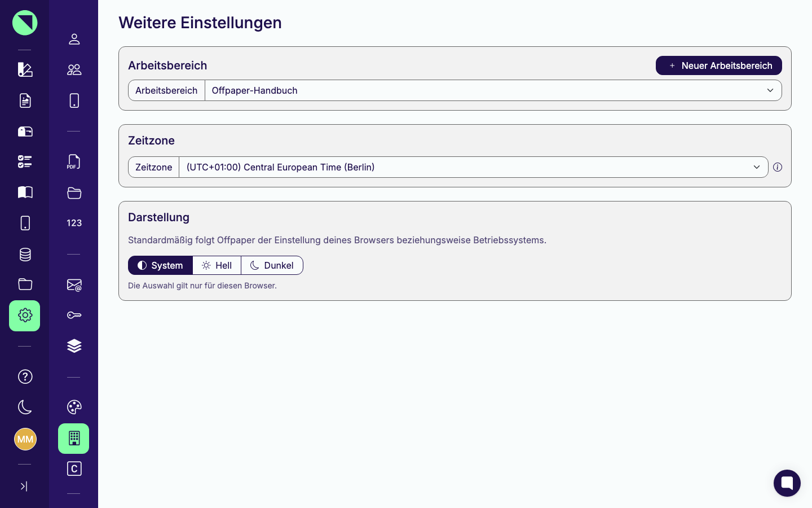Open the Arbeitsbereich dropdown Offpaper-Handbuch
The height and width of the screenshot is (508, 812).
(493, 90)
